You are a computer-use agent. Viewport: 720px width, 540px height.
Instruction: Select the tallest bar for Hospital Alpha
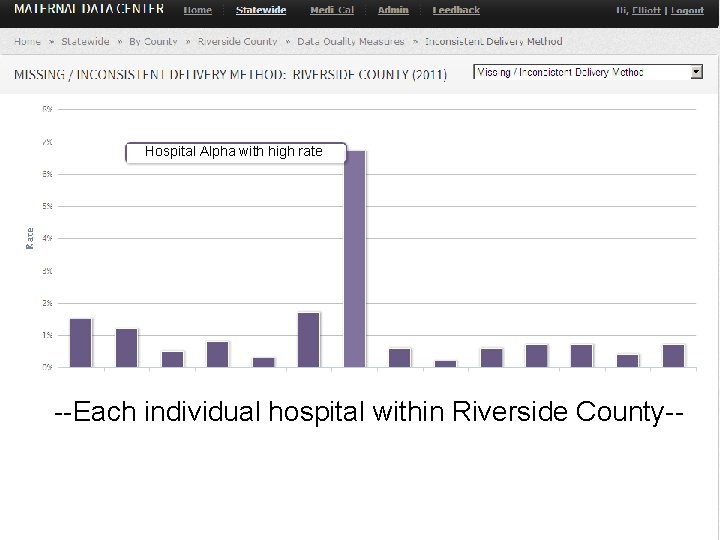pos(354,259)
